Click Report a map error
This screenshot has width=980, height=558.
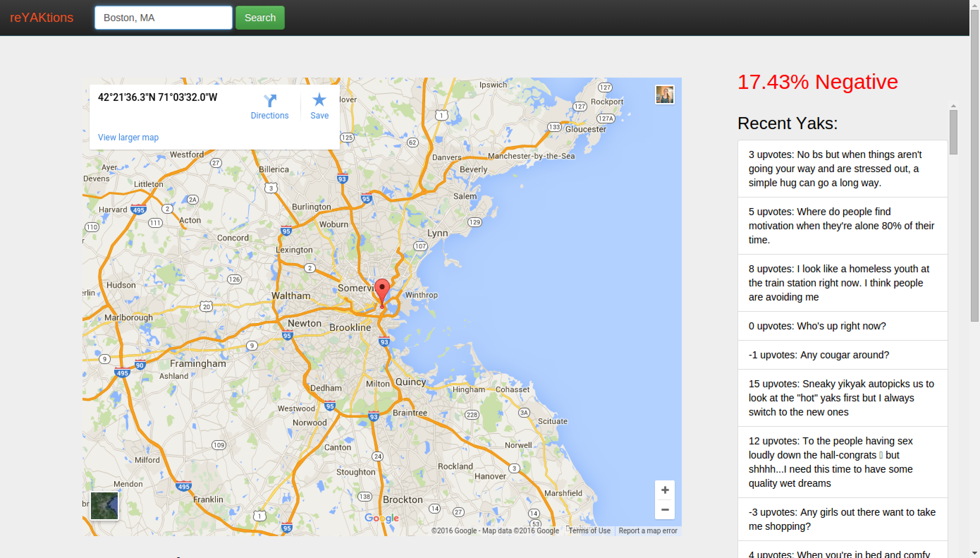click(648, 531)
